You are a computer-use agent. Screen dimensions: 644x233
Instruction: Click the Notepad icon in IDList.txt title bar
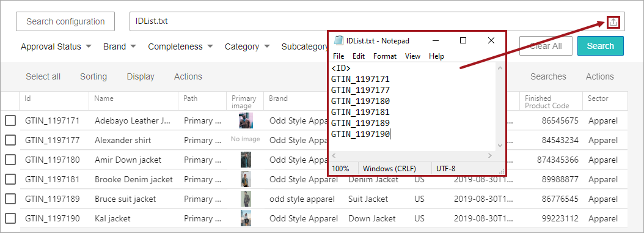338,40
